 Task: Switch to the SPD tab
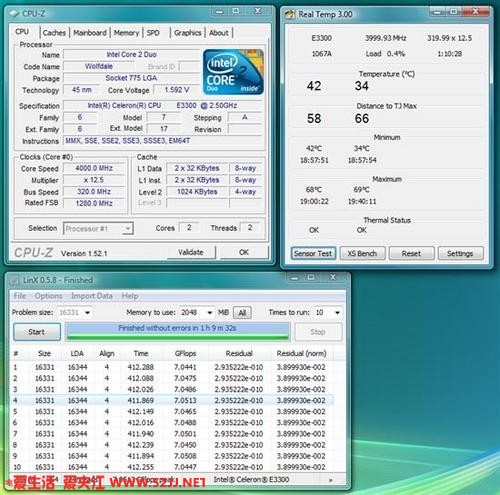153,33
